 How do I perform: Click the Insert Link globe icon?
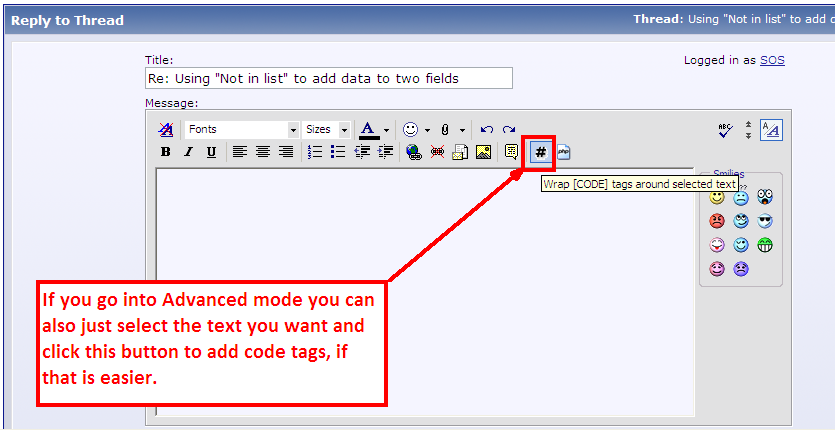414,153
